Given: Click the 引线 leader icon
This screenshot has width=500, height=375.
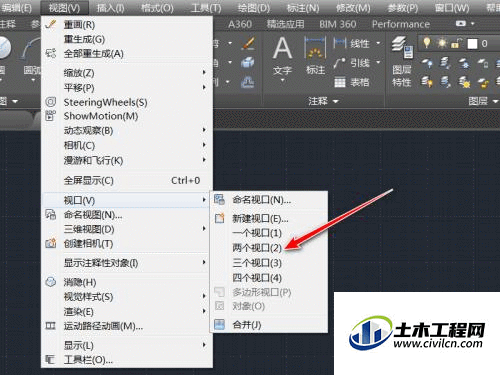Looking at the screenshot, I should [x=339, y=62].
